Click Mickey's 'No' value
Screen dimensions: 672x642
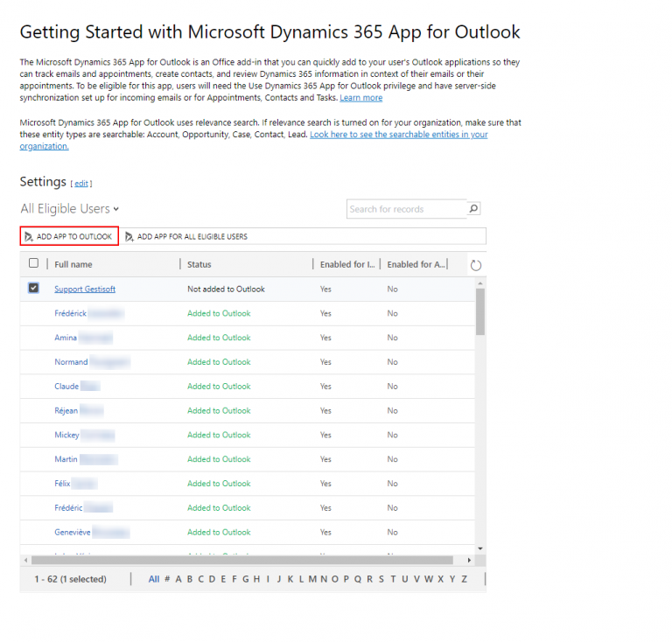coord(393,435)
